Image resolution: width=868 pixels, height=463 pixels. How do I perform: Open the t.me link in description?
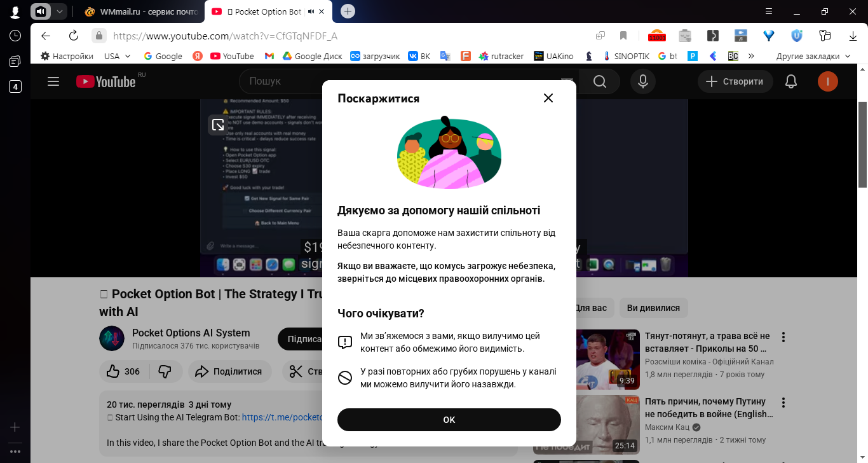coord(283,417)
